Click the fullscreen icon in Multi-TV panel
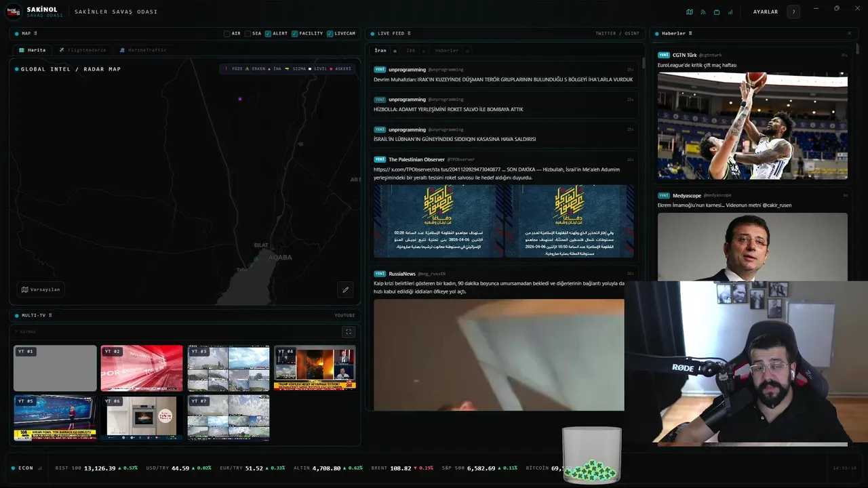868x488 pixels. click(349, 331)
